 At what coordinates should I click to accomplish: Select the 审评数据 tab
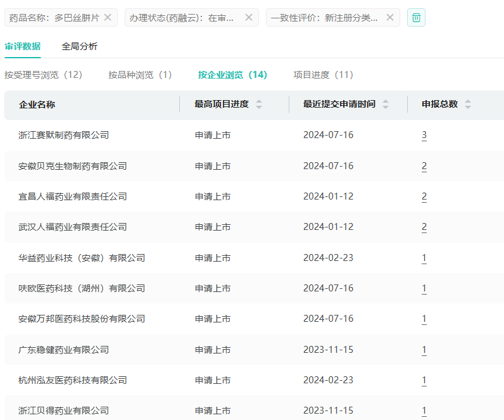[22, 46]
